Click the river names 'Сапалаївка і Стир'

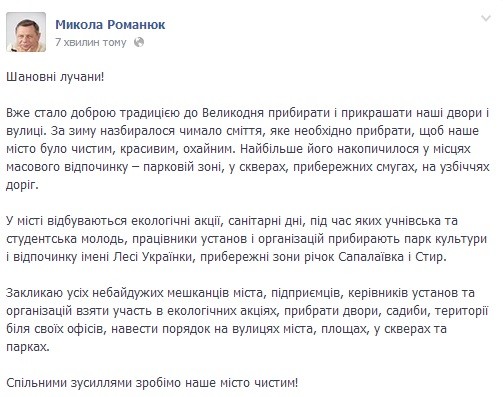pyautogui.click(x=392, y=257)
